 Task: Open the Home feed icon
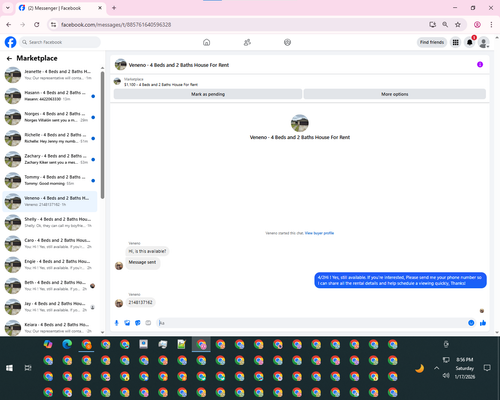207,42
